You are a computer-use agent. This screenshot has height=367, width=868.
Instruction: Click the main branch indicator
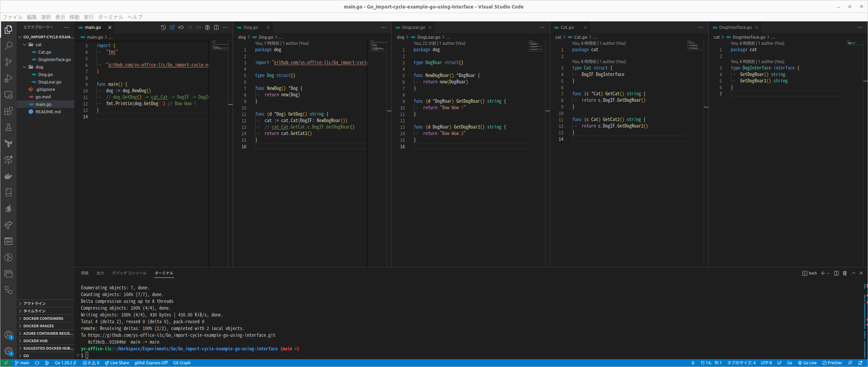(x=22, y=363)
